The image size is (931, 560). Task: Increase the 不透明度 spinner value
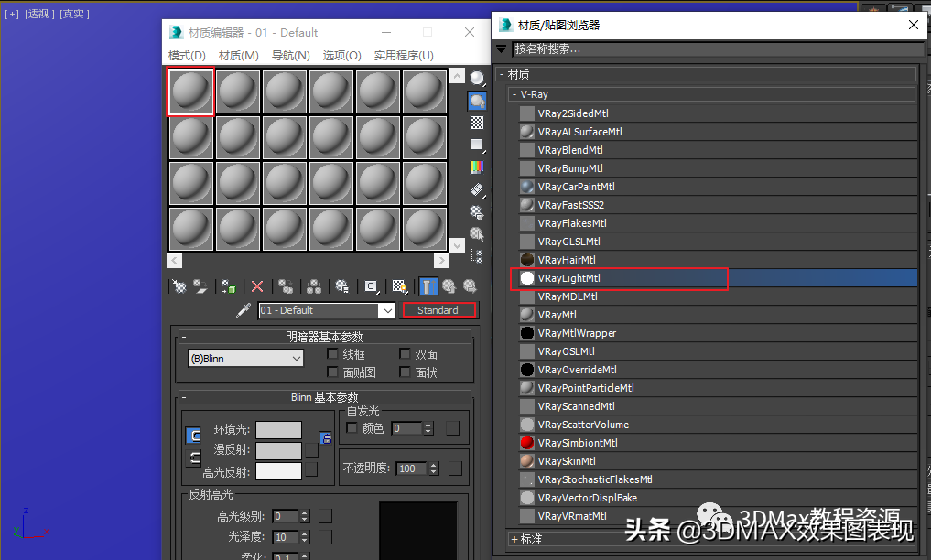point(434,465)
